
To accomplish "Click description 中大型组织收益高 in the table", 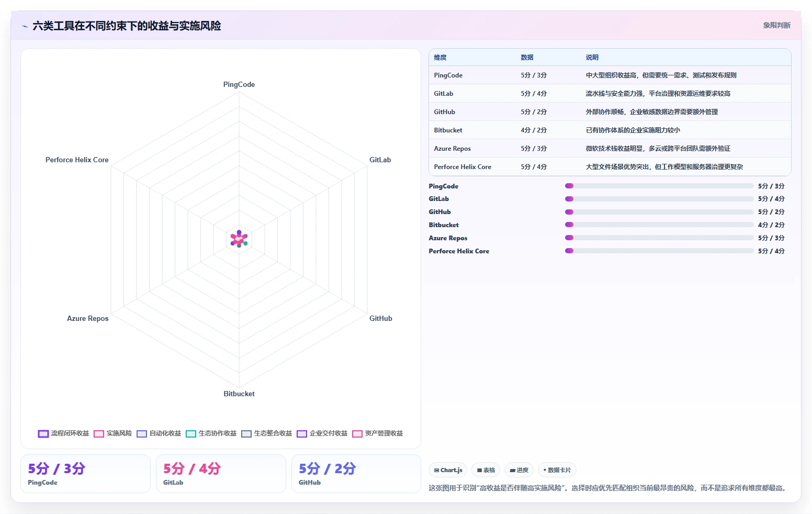I will [x=661, y=75].
